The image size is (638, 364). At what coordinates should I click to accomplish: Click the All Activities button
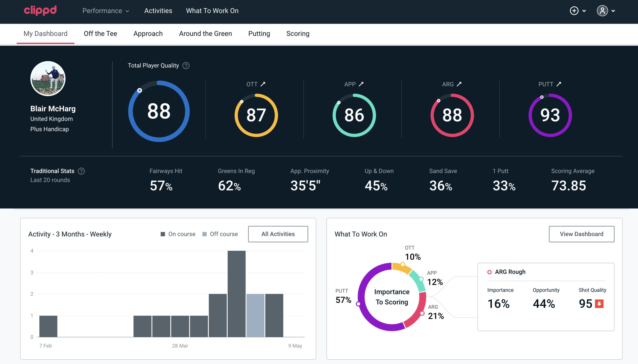(x=278, y=234)
